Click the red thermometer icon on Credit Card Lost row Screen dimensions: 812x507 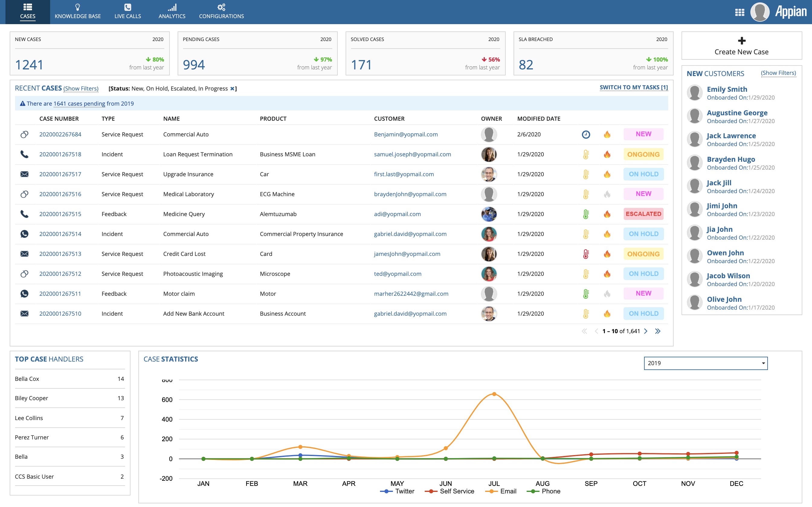tap(585, 253)
